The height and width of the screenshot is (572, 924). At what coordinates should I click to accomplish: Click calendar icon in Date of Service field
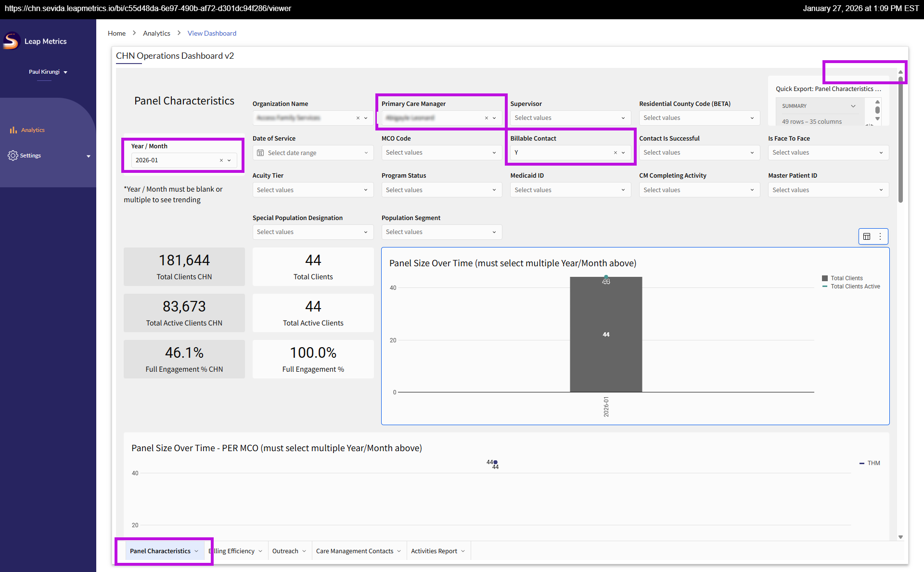[x=260, y=153]
